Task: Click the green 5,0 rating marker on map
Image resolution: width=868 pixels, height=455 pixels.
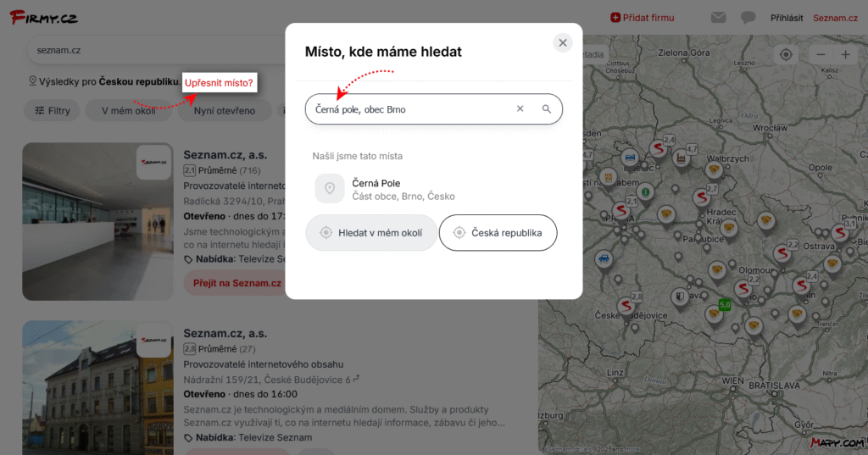Action: [x=725, y=305]
